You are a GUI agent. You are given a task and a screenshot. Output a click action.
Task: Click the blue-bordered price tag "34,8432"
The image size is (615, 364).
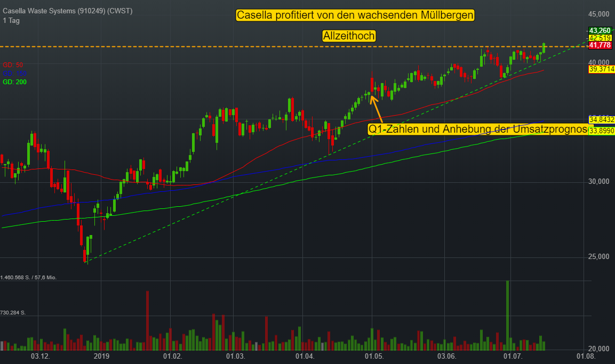[601, 120]
